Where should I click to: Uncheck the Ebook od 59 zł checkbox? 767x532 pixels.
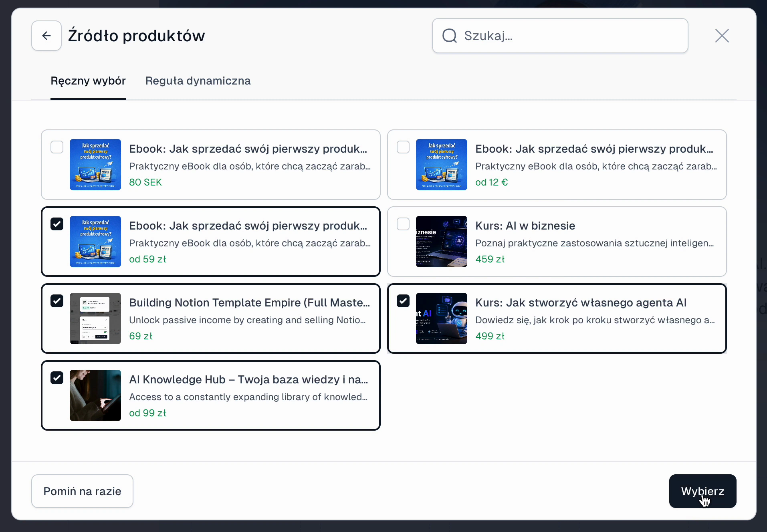57,224
